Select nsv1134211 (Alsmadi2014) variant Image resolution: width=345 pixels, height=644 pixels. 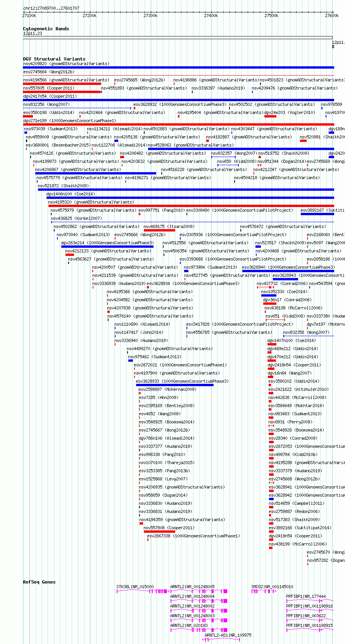coord(114,129)
